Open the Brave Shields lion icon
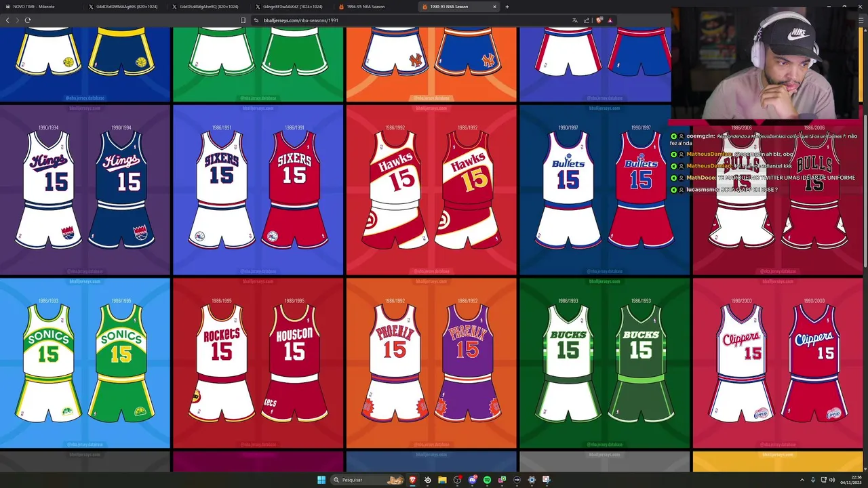Screen dimensions: 868x488 tap(599, 20)
